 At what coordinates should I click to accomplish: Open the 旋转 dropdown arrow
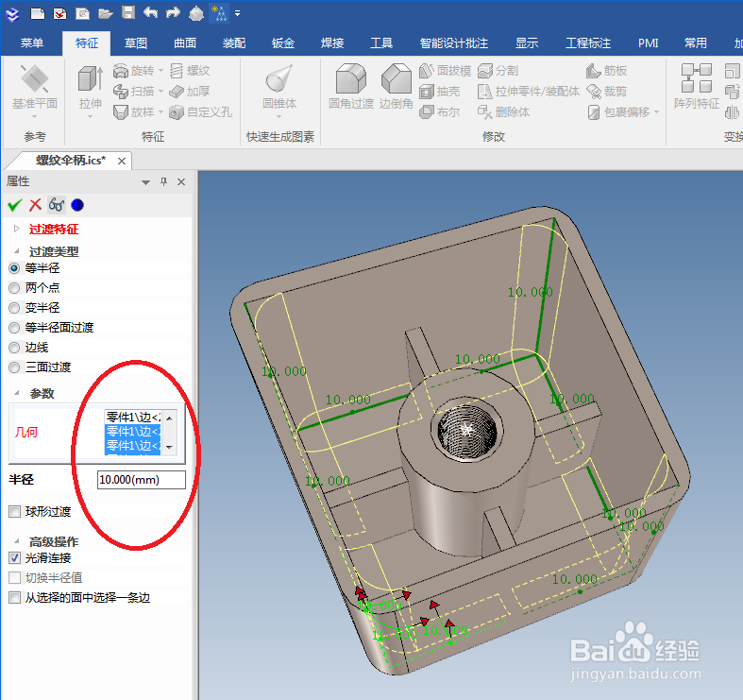(160, 71)
